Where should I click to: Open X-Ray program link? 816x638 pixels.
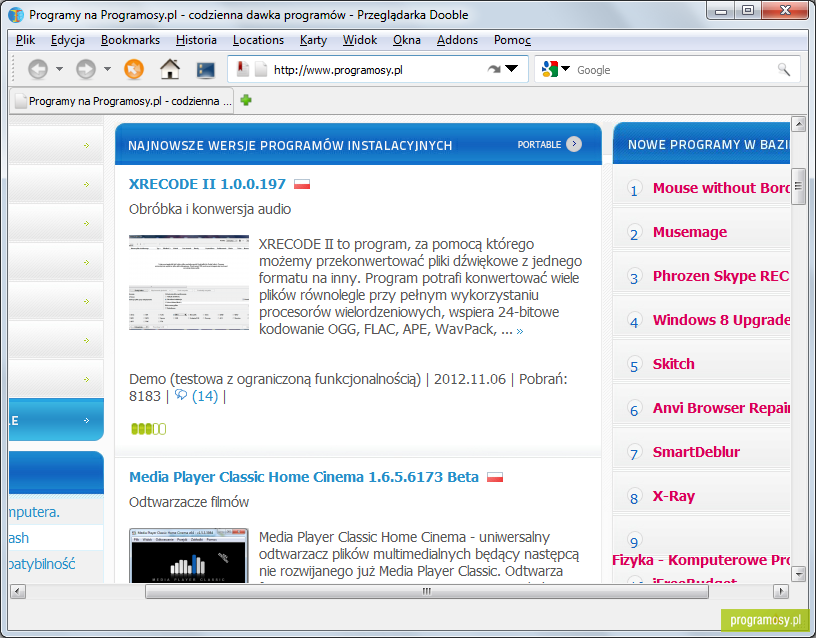click(674, 496)
